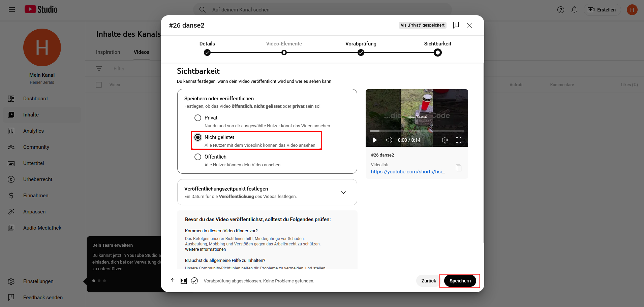
Task: Seek on the video progress bar
Action: coord(417,131)
